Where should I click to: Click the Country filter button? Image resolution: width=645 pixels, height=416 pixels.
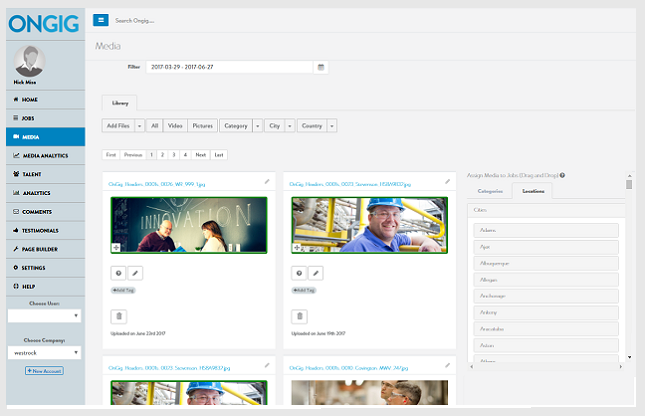coord(312,125)
